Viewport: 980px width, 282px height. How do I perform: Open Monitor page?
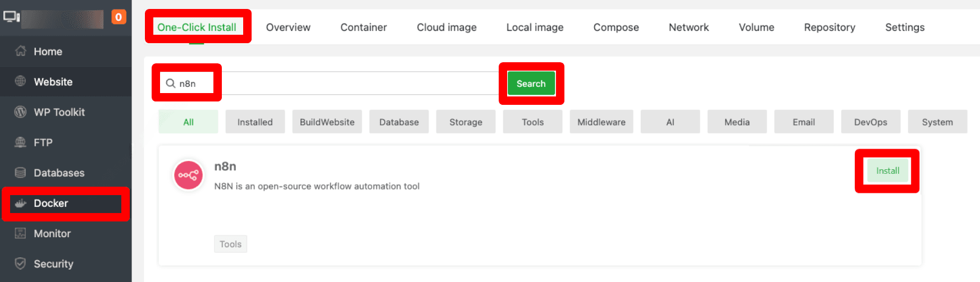(x=66, y=233)
